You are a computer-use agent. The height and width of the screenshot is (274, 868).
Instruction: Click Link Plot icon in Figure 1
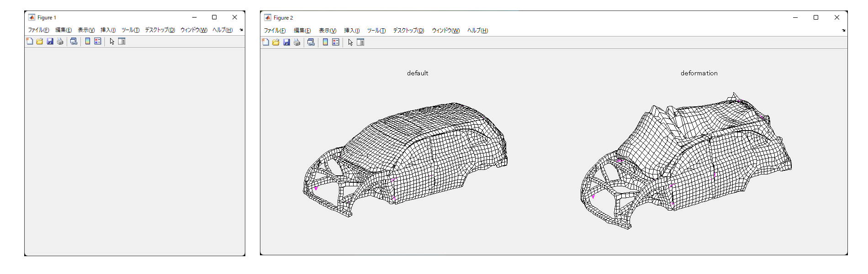pos(74,41)
